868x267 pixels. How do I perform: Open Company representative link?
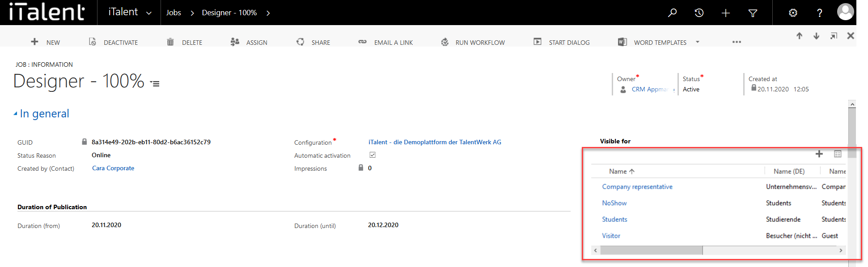pos(637,187)
